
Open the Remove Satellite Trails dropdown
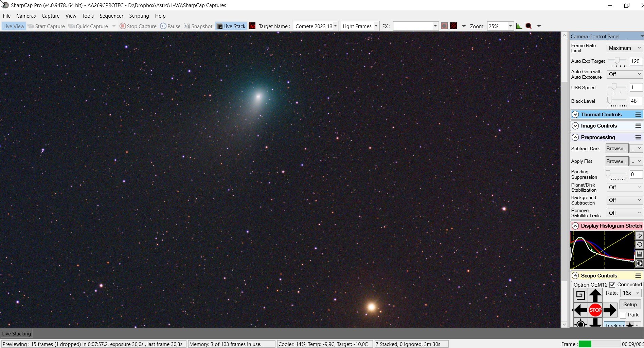(624, 213)
